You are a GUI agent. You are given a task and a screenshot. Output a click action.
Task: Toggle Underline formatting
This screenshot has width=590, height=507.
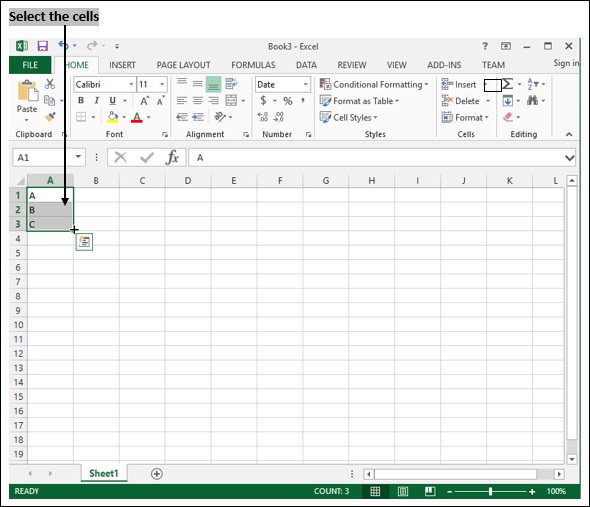coord(113,100)
